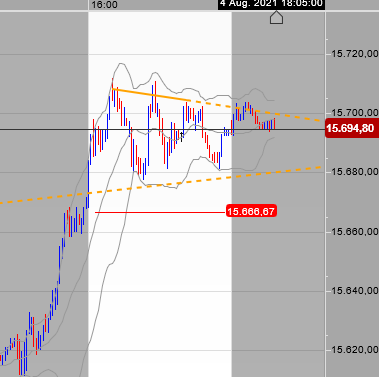Select the lower dashed orange trendline
The width and height of the screenshot is (379, 377).
[x=160, y=185]
